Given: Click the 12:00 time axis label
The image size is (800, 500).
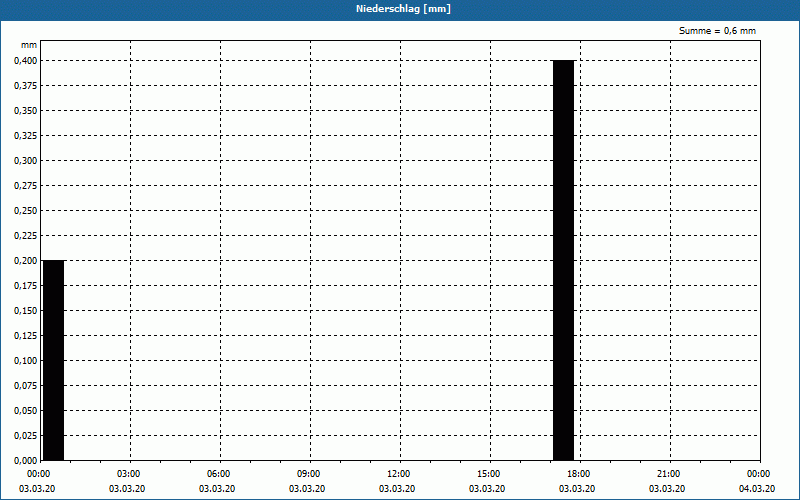Looking at the screenshot, I should 401,474.
